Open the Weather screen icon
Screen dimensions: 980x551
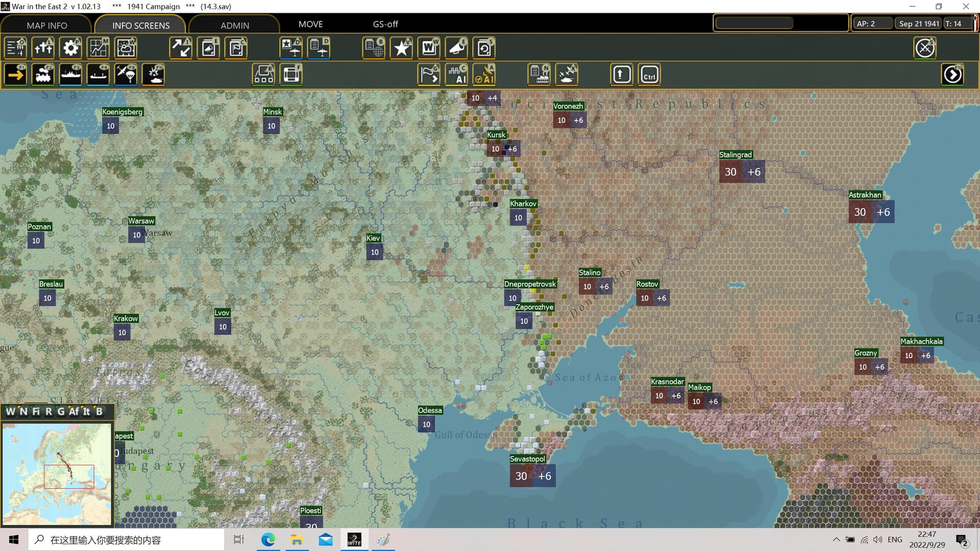(x=126, y=48)
